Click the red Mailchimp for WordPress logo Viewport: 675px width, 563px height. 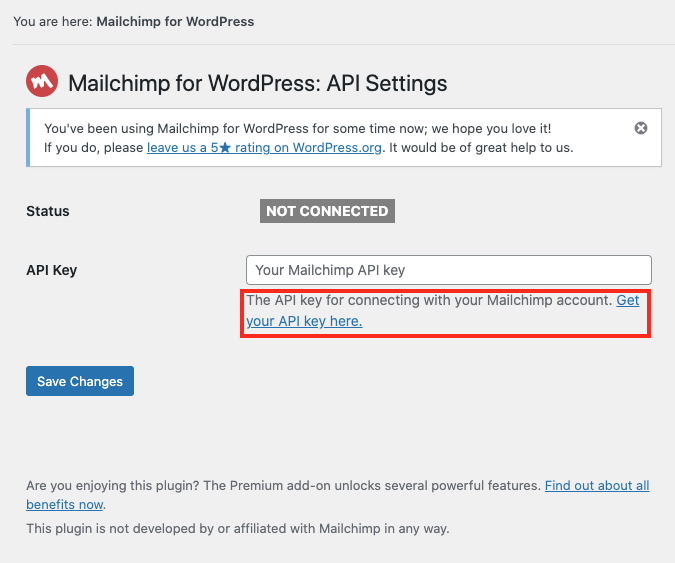(x=42, y=81)
